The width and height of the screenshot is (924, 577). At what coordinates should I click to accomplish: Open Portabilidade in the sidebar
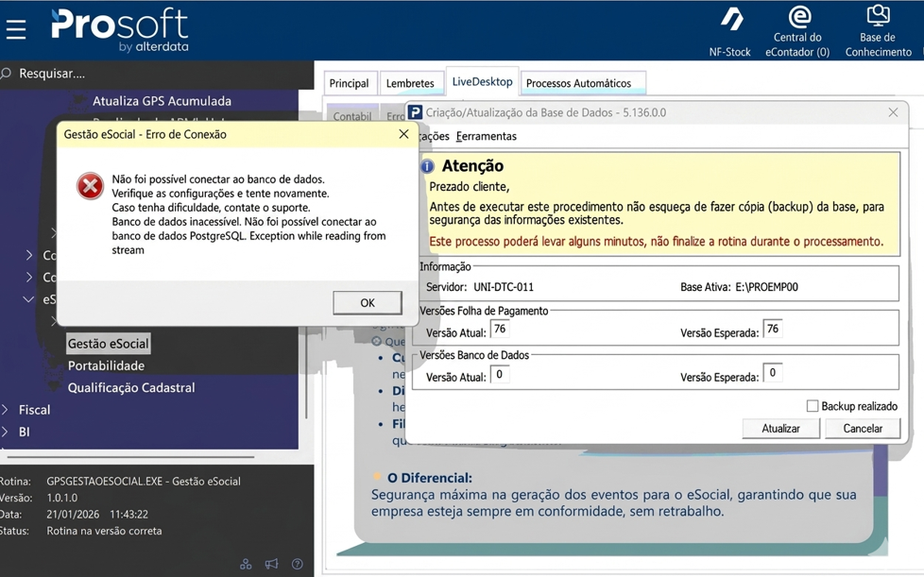point(106,365)
